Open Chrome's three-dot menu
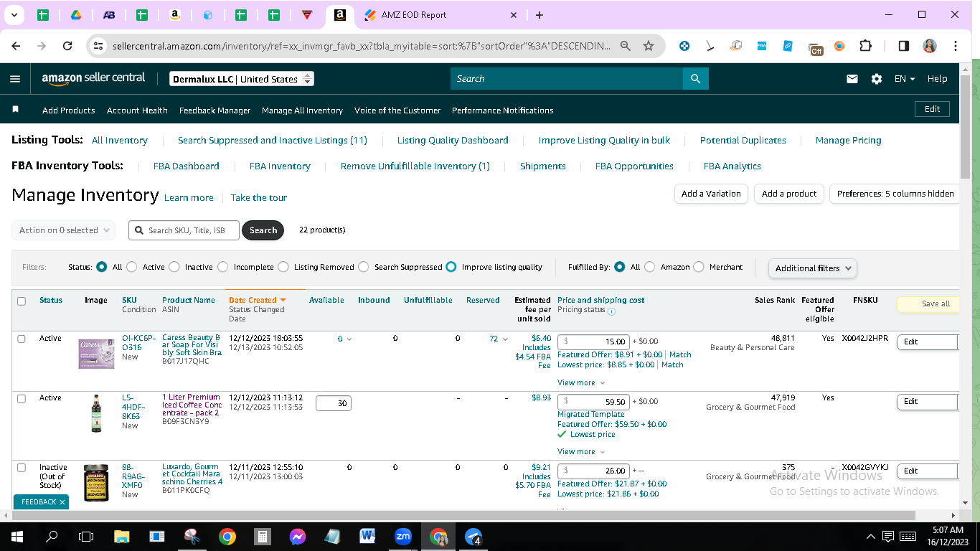The width and height of the screenshot is (980, 551). [956, 46]
